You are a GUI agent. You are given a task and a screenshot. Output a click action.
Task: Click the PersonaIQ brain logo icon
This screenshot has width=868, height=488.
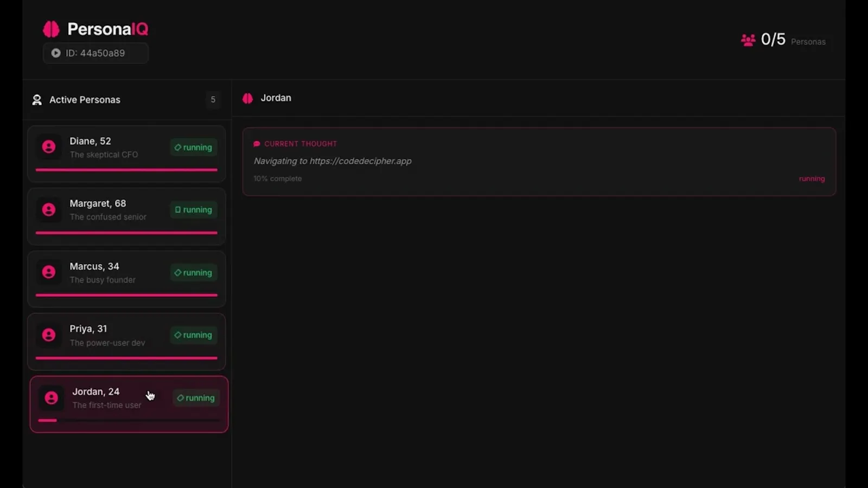pos(51,29)
